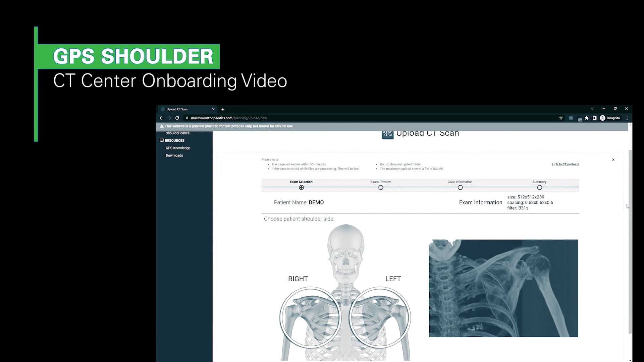
Task: Toggle the browser side panel icon
Action: (594, 118)
